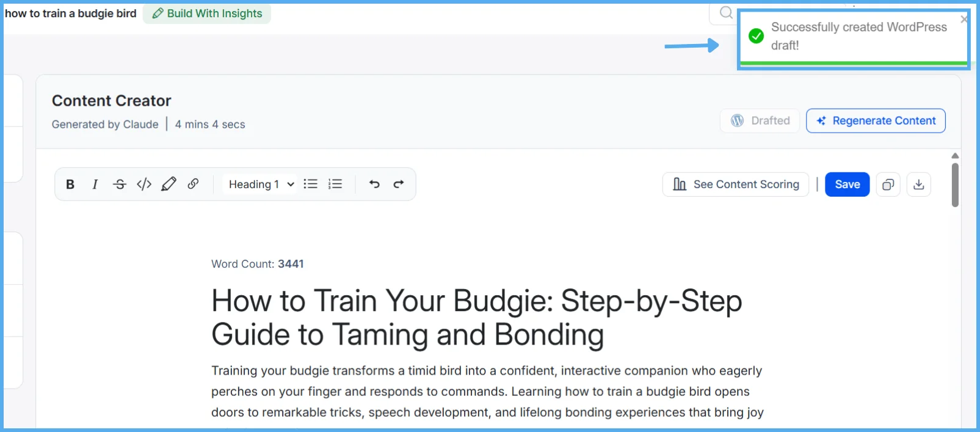Screen dimensions: 980x432
Task: Apply strikethrough formatting
Action: 120,184
